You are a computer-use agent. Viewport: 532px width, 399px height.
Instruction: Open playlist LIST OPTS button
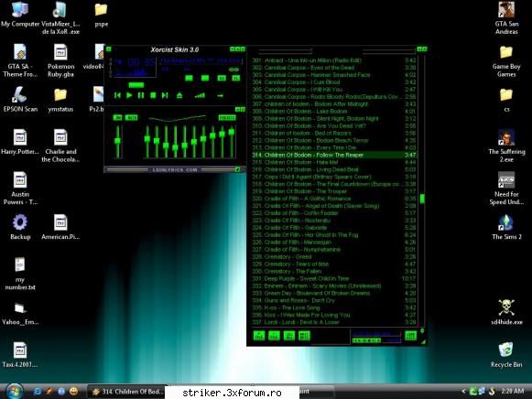(410, 336)
